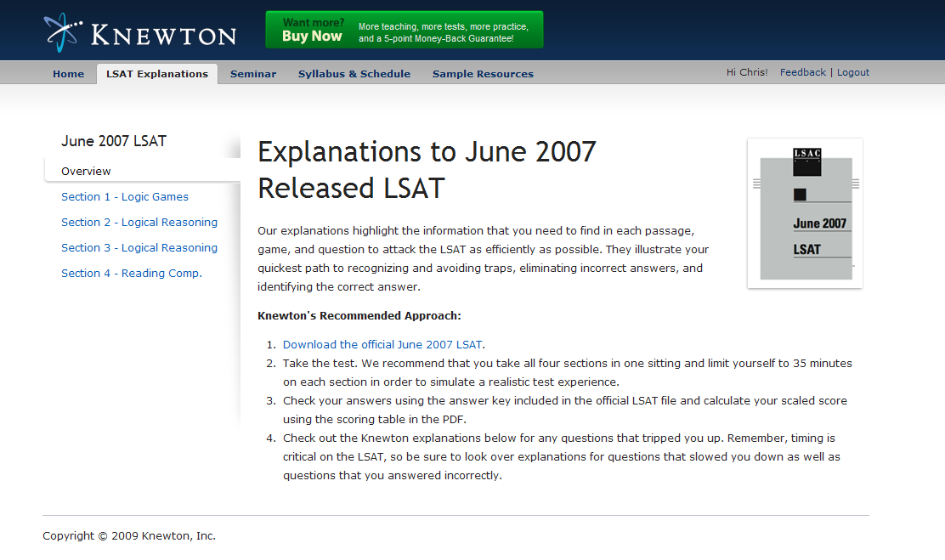Click the 'Hi Chris!' greeting text
The height and width of the screenshot is (560, 945).
[747, 72]
